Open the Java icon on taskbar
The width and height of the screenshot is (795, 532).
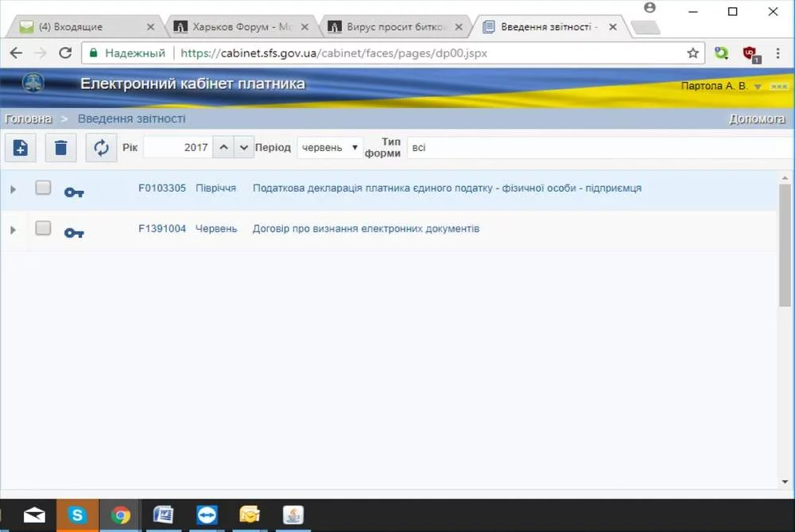click(x=293, y=515)
